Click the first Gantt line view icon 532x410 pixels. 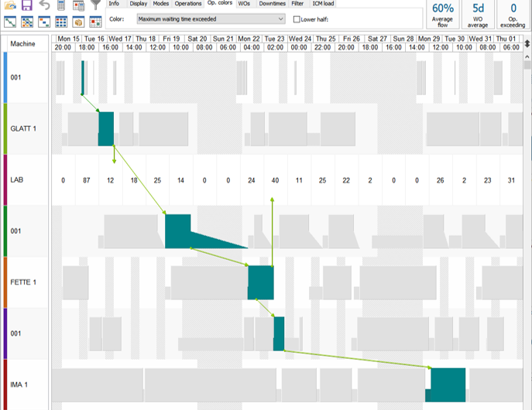[9, 22]
